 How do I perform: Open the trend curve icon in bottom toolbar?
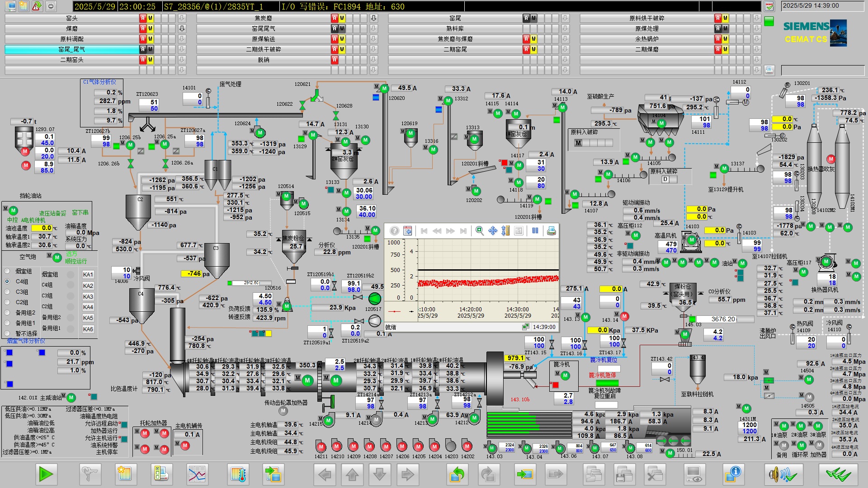(197, 474)
